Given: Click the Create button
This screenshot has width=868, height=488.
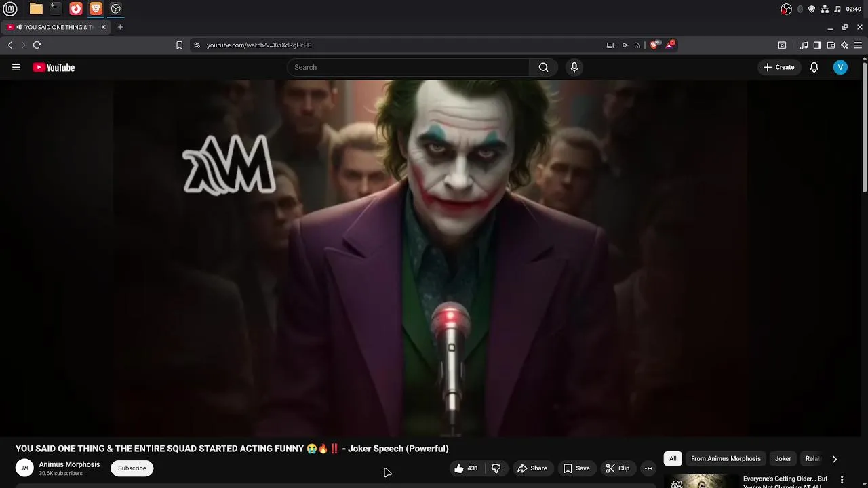Looking at the screenshot, I should [x=778, y=67].
